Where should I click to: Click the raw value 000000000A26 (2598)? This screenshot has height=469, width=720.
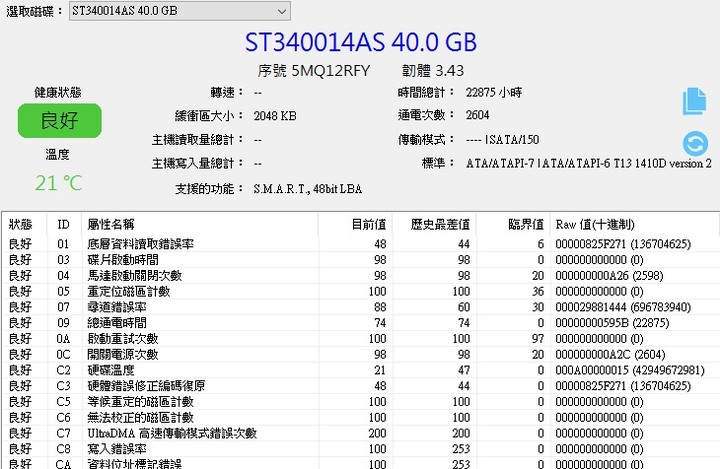609,276
